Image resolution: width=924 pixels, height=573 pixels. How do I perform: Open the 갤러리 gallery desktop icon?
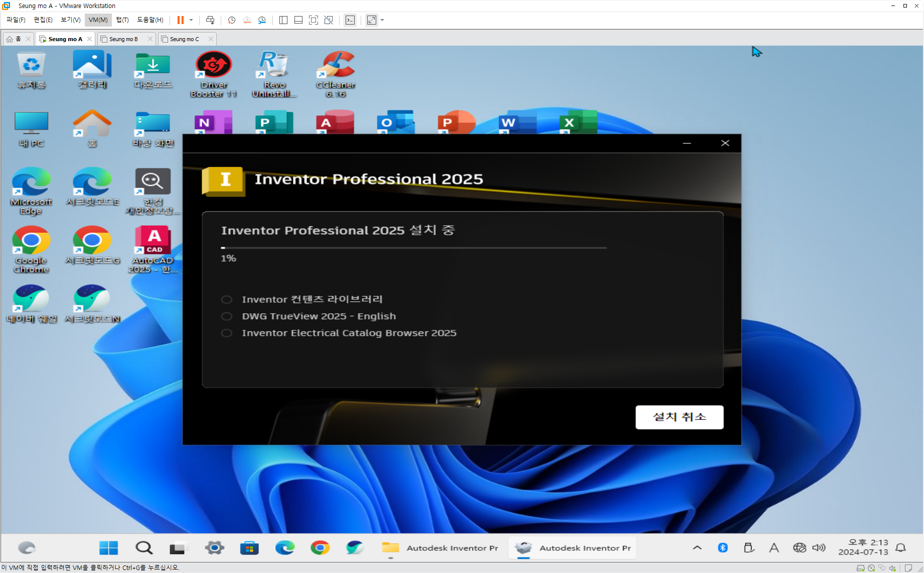[92, 70]
